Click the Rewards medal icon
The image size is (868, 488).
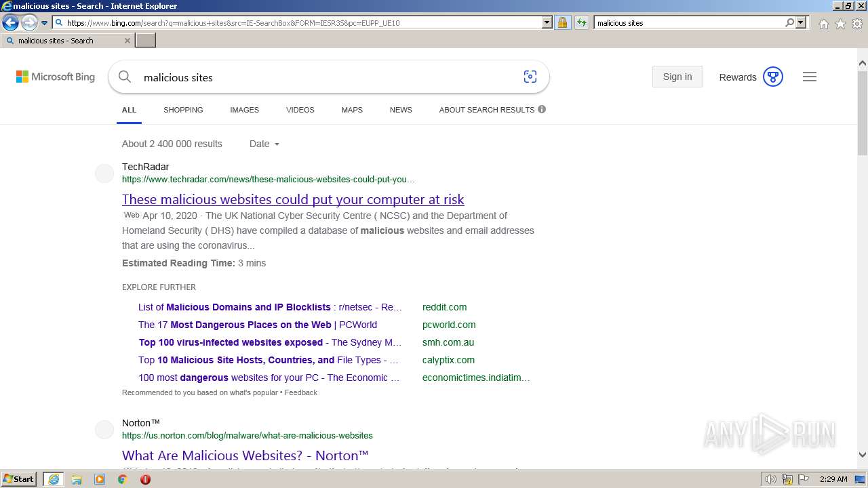click(773, 77)
